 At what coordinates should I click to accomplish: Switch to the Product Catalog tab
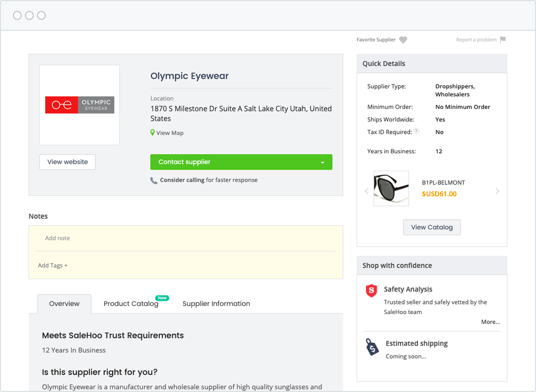point(131,304)
